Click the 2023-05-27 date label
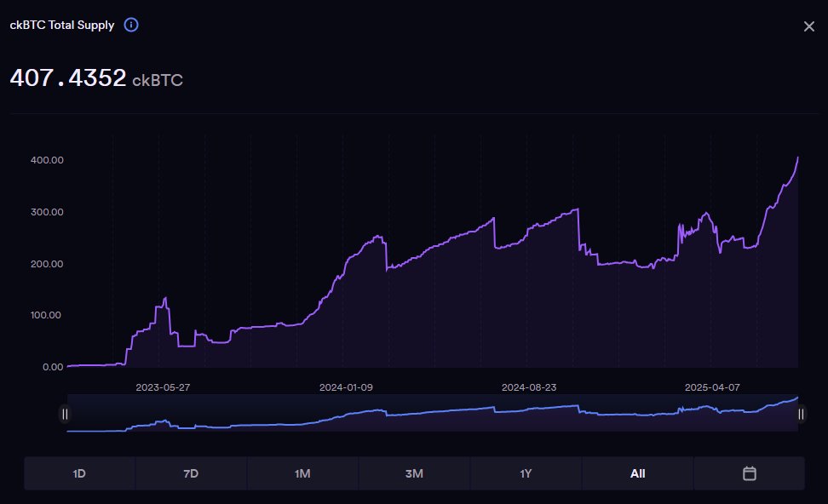 163,387
